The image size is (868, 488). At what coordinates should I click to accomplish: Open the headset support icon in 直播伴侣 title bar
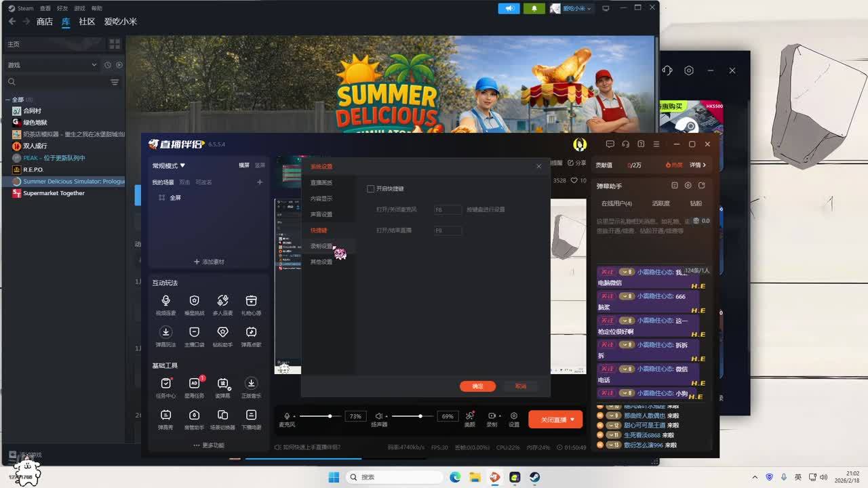(625, 144)
